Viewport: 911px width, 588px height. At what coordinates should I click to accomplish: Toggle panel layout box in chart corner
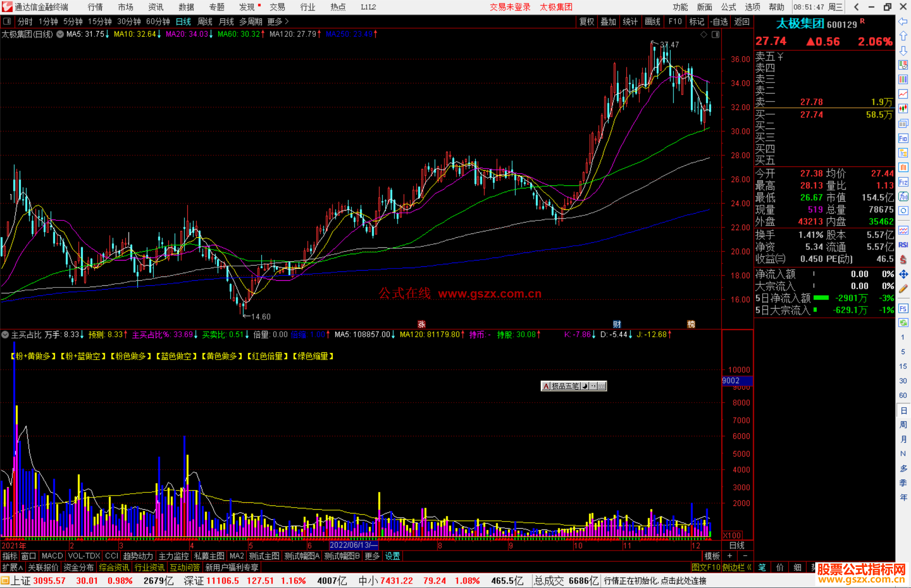[715, 35]
